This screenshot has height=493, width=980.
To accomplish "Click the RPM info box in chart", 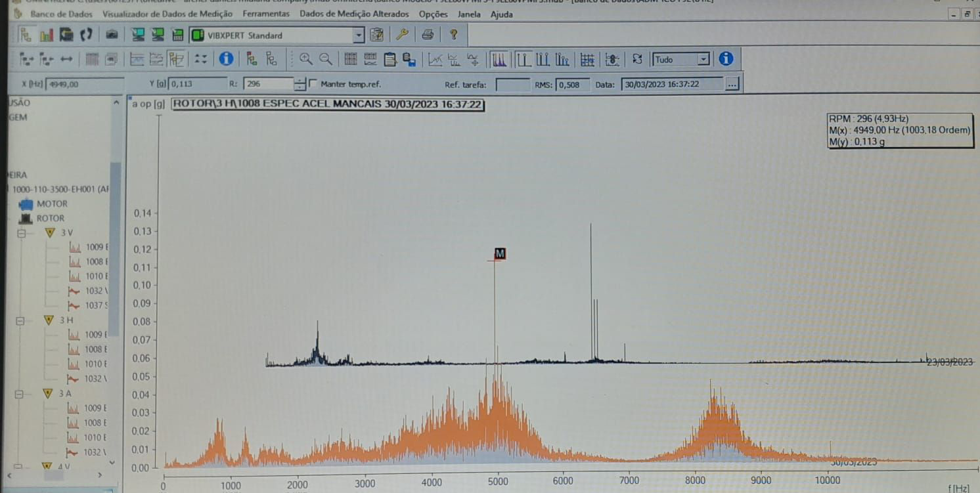I will [900, 130].
